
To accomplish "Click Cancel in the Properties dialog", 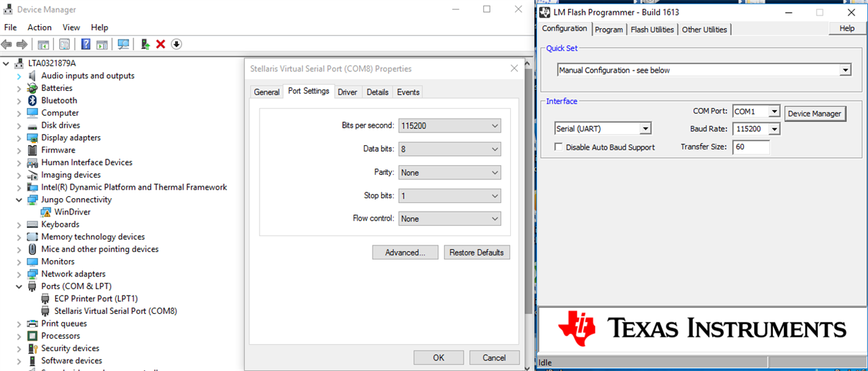I will [x=494, y=358].
